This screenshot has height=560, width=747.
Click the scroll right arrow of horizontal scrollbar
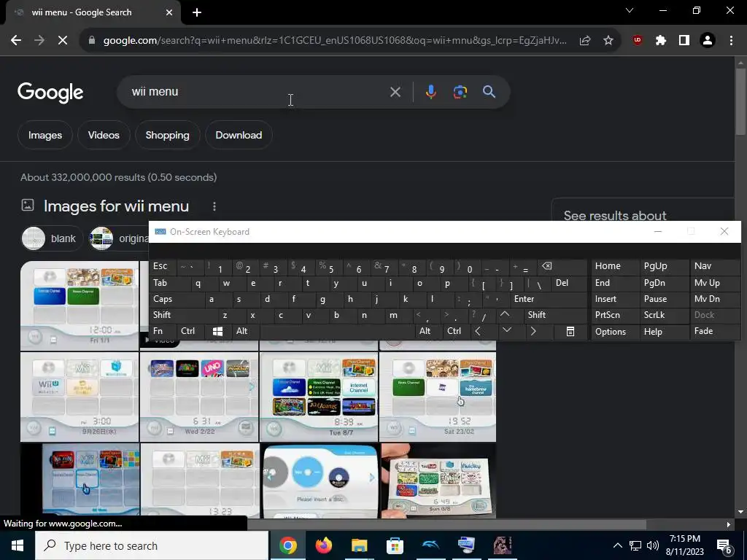tap(729, 524)
